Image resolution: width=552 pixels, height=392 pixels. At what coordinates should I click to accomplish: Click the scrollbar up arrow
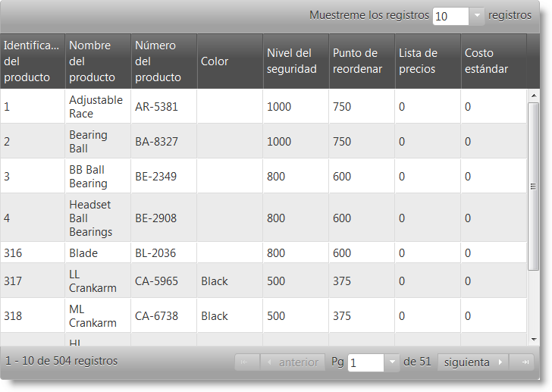tap(533, 95)
